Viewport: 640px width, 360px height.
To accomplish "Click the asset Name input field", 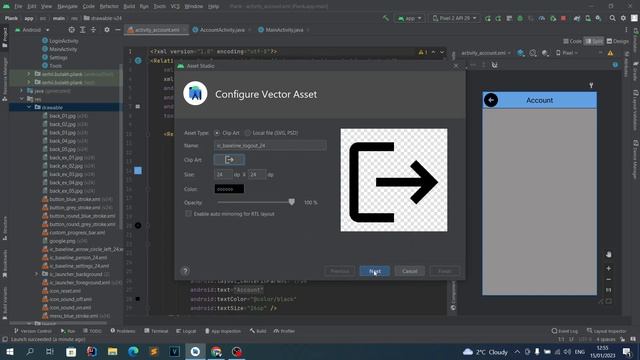I will pyautogui.click(x=270, y=145).
